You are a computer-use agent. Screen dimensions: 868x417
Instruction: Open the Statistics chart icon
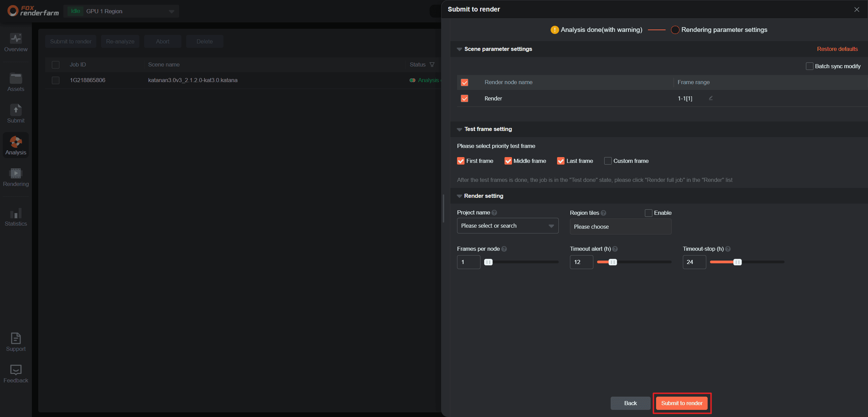pyautogui.click(x=16, y=213)
